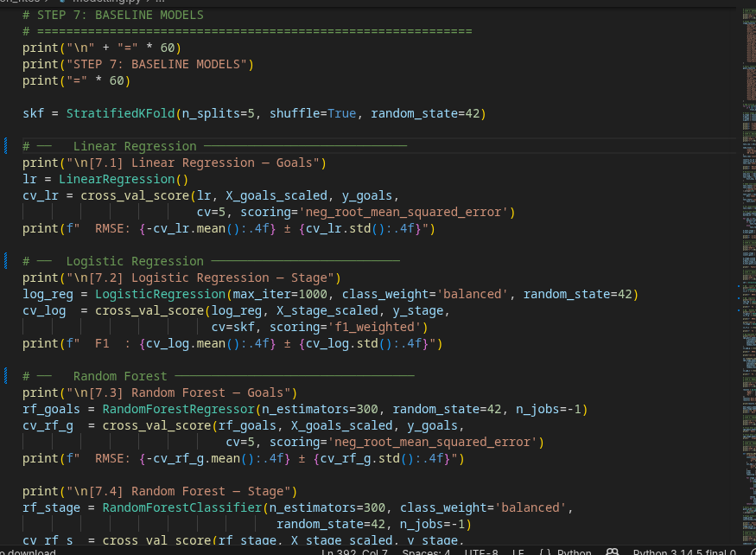Open the Copilot status icon in status bar
Screen dimensions: 756x555
[x=612, y=552]
